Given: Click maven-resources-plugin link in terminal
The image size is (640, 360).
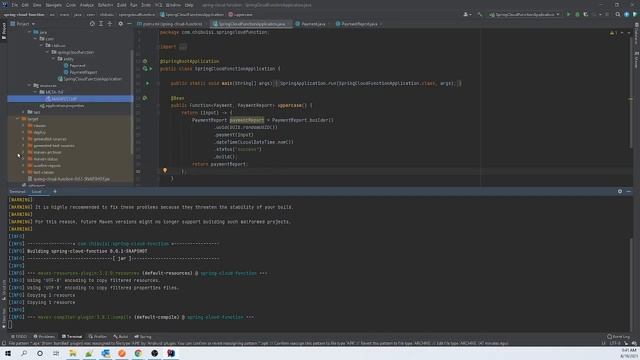Looking at the screenshot, I should click(x=89, y=273).
